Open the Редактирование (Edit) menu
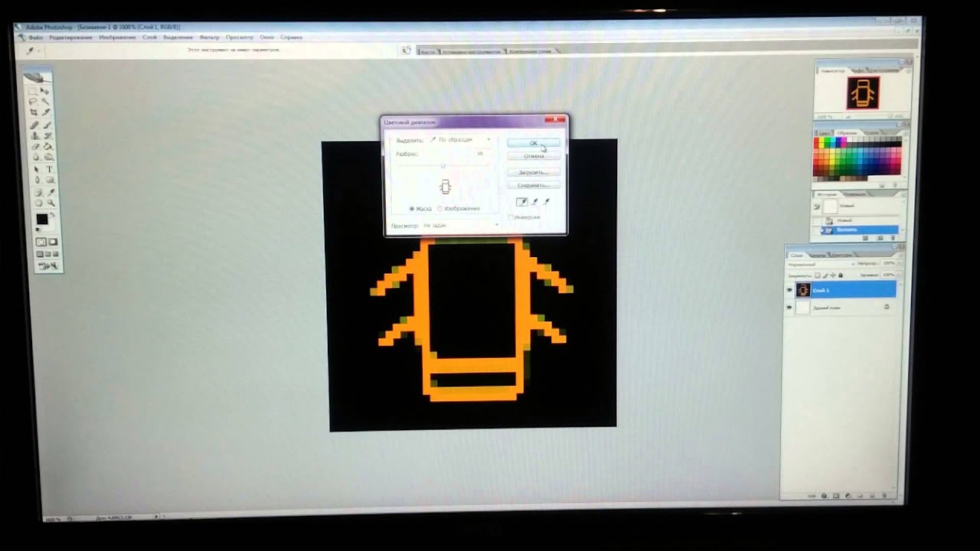This screenshot has height=551, width=980. [x=70, y=37]
